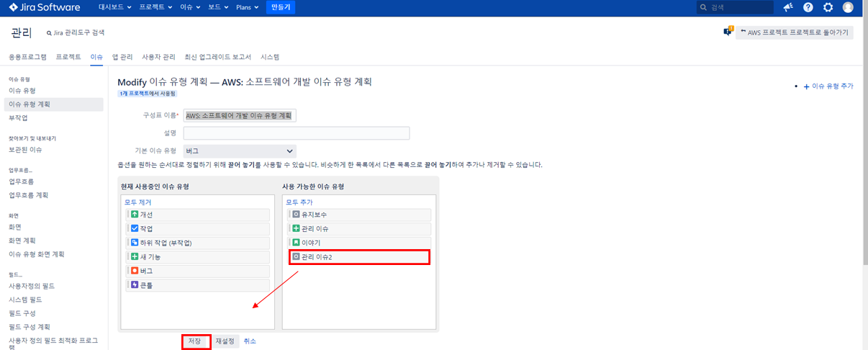Open 화면 in the sidebar
Image resolution: width=868 pixels, height=350 pixels.
(15, 227)
